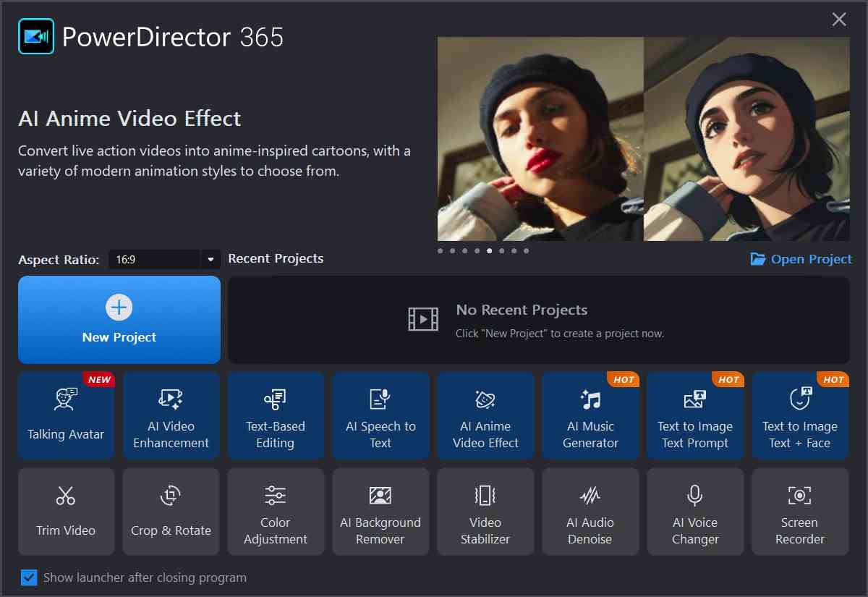
Task: Launch the Screen Recorder
Action: coord(800,512)
